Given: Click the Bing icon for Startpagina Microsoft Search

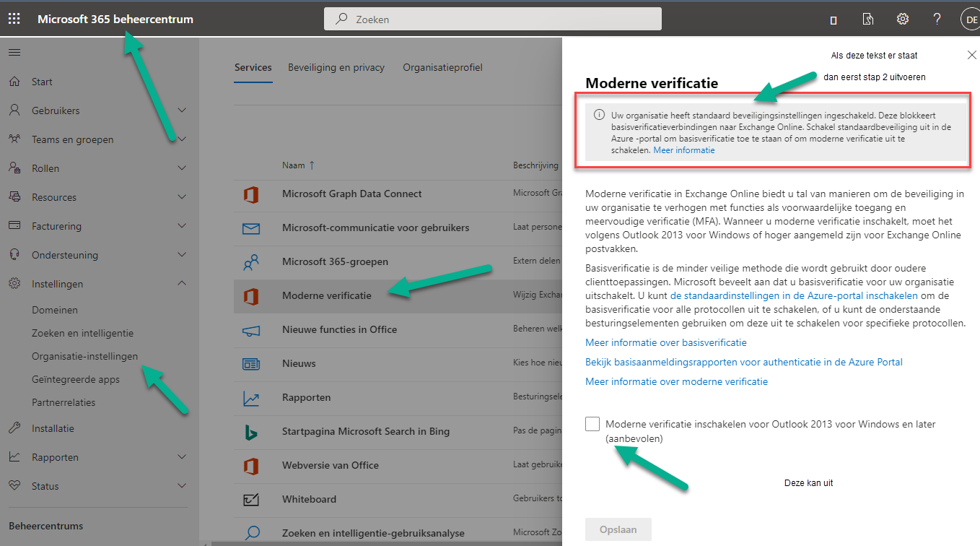Looking at the screenshot, I should (251, 432).
